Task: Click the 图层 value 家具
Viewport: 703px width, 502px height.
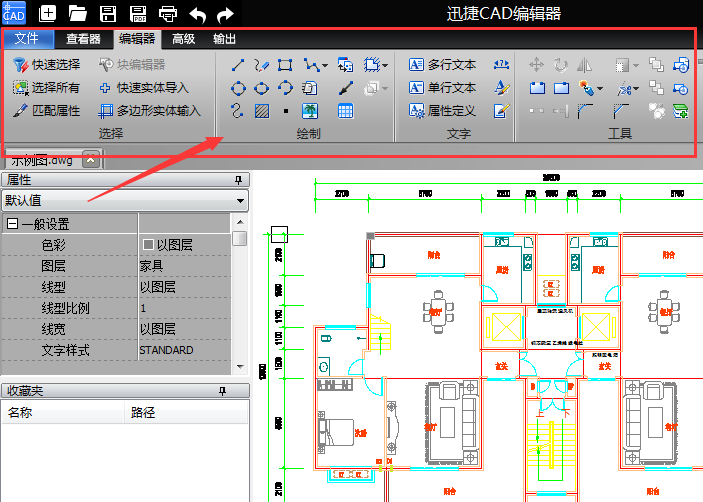Action: [184, 266]
